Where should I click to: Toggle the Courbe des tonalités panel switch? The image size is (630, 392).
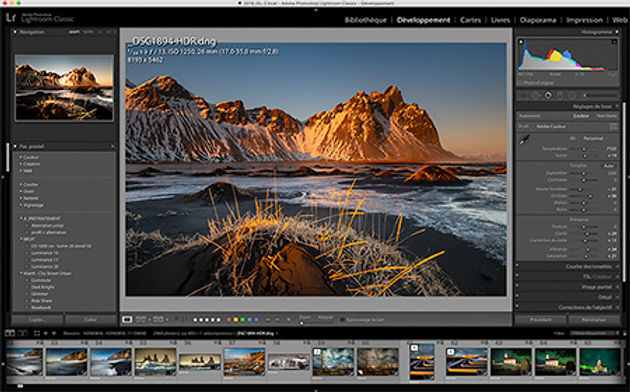[518, 266]
